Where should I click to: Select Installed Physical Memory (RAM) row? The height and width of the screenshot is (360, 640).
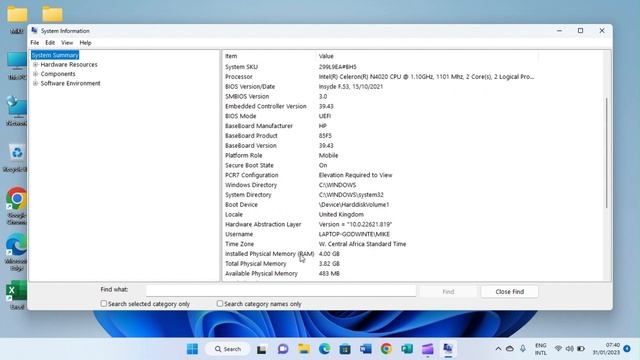click(x=380, y=254)
